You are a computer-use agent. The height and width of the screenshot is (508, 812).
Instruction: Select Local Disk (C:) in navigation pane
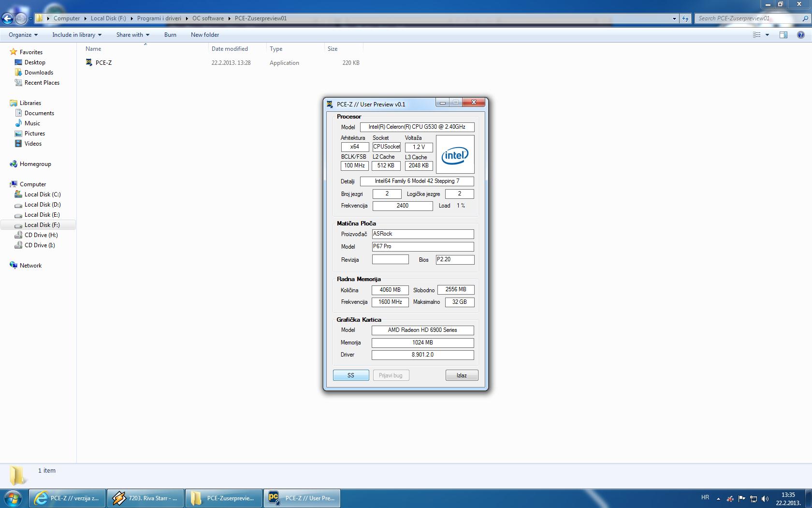coord(43,194)
